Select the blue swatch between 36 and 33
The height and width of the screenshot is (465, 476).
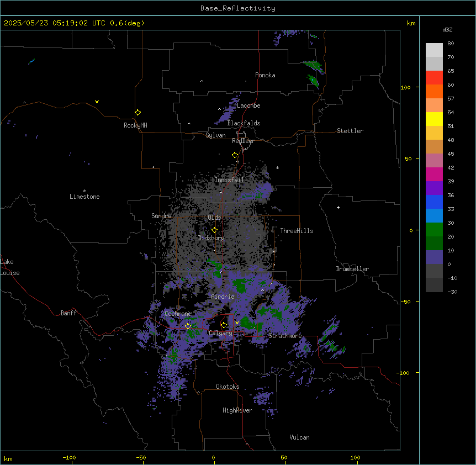tap(434, 202)
